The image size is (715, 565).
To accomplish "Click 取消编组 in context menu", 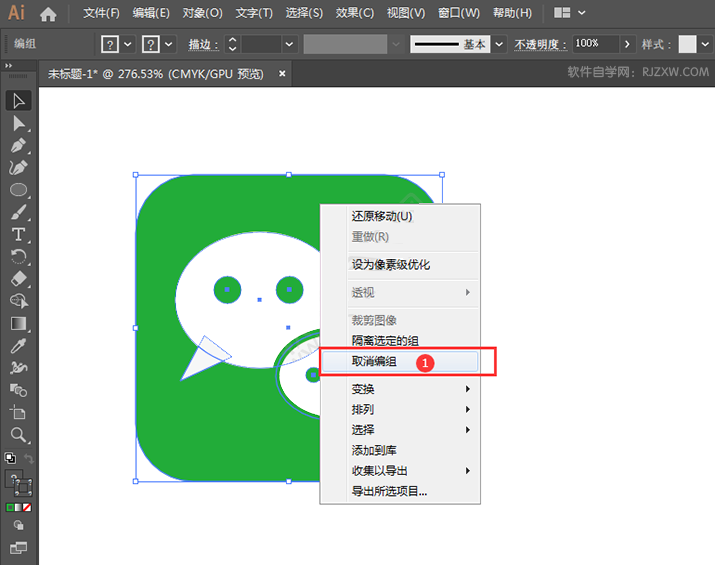I will point(374,361).
